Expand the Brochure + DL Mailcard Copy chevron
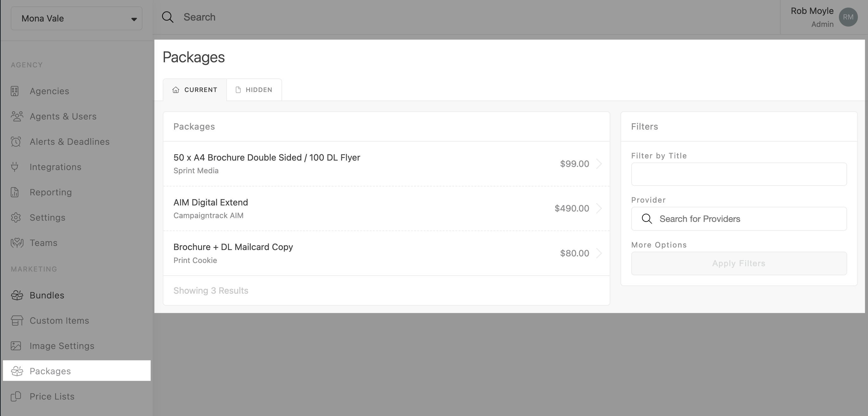The width and height of the screenshot is (868, 416). [x=599, y=253]
